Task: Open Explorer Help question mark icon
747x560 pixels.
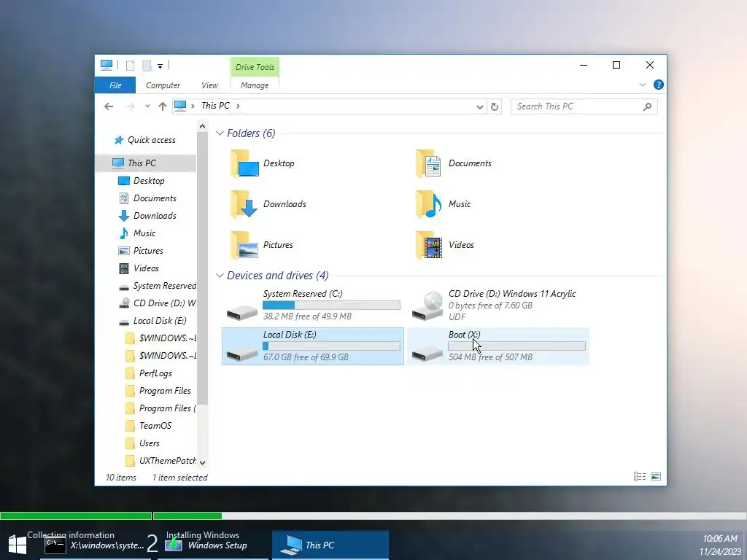Action: pos(659,85)
